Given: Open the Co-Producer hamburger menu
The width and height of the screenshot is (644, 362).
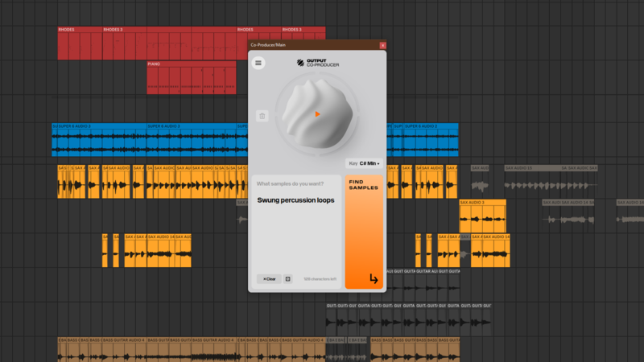Looking at the screenshot, I should pyautogui.click(x=258, y=63).
